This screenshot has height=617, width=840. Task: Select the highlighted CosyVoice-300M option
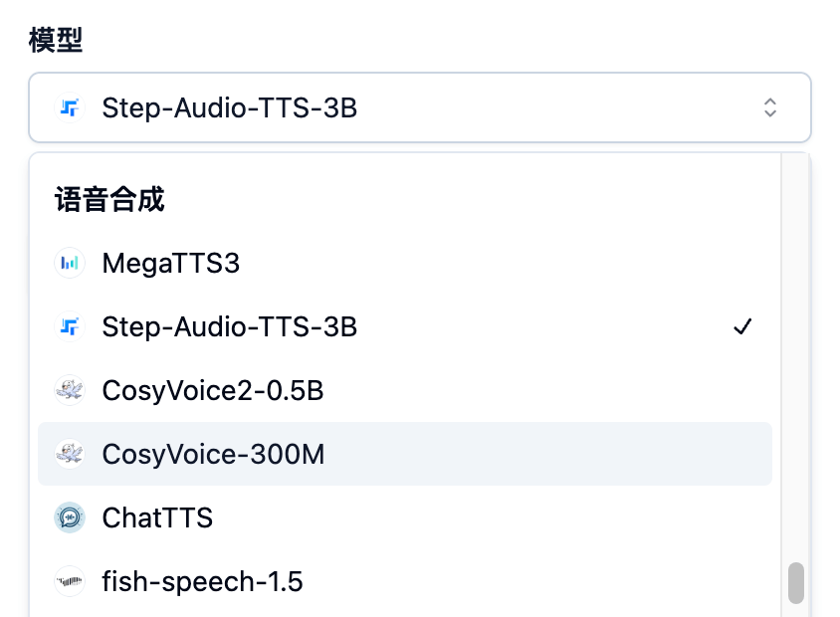coord(213,454)
